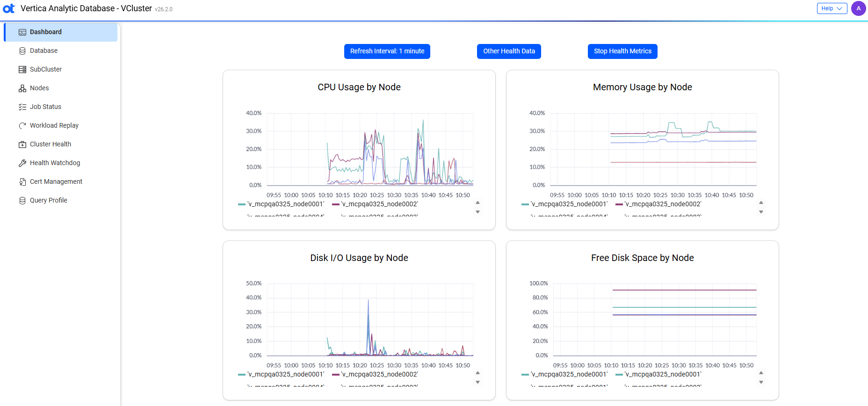Click the Cluster Health medkit icon
The image size is (868, 406).
click(x=22, y=144)
